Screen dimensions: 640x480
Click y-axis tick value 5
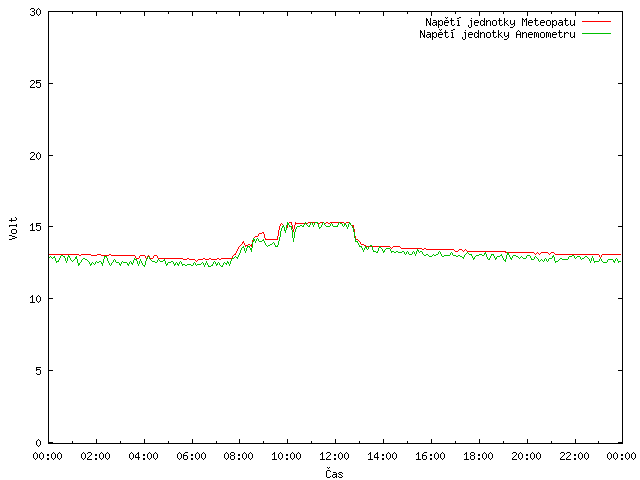coord(38,371)
